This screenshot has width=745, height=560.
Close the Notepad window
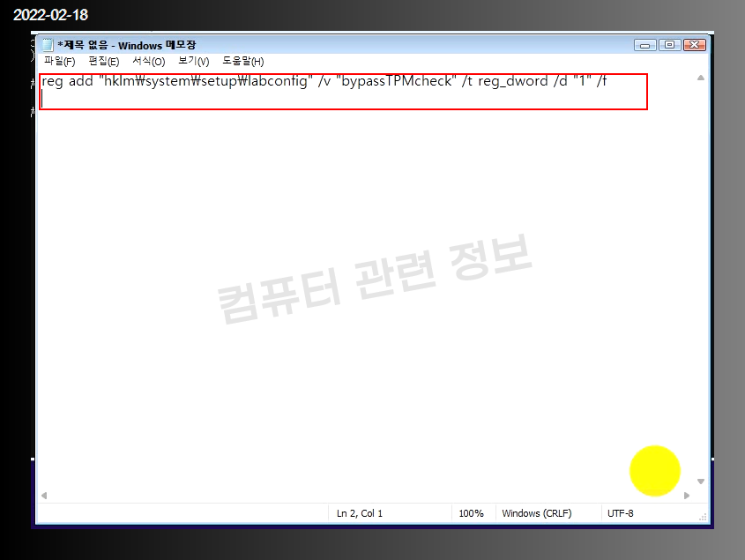click(x=694, y=45)
